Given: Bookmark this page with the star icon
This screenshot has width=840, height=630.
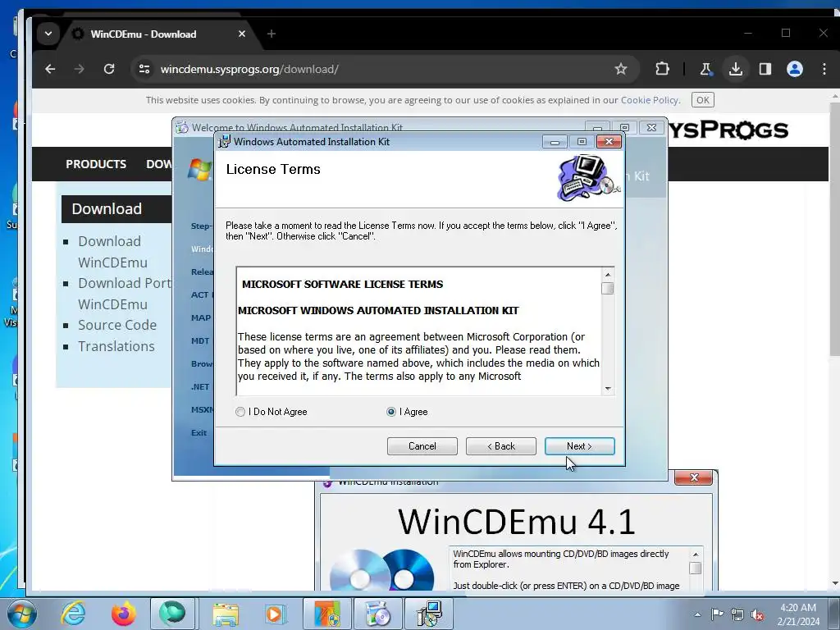Looking at the screenshot, I should click(x=621, y=69).
